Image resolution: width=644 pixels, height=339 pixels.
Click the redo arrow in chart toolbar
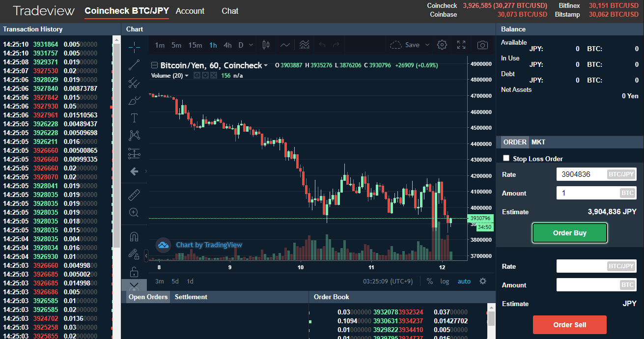click(x=336, y=45)
